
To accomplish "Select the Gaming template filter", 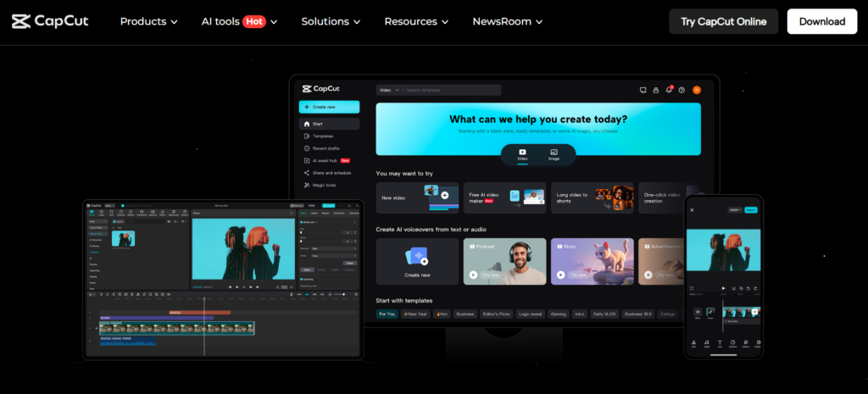I will click(x=559, y=314).
